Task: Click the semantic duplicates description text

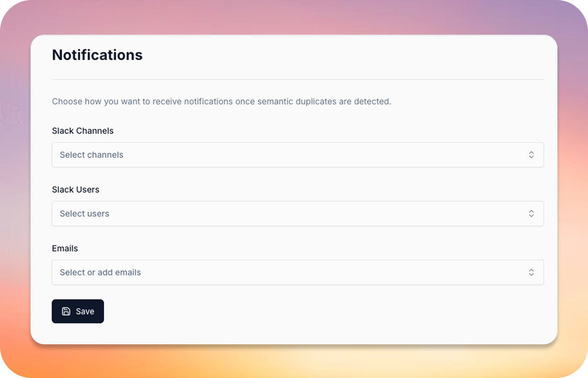Action: (221, 101)
